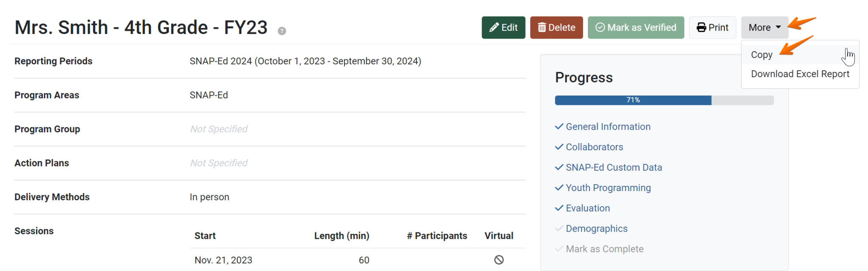
Task: Expand the More dropdown menu
Action: (764, 28)
